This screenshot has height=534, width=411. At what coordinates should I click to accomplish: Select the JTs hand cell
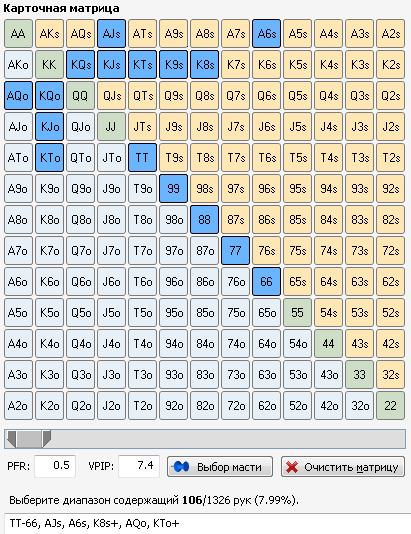142,126
